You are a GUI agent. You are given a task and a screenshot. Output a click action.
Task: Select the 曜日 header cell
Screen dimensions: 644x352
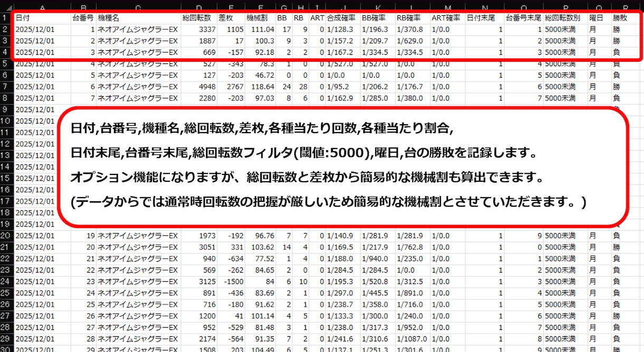coord(599,17)
